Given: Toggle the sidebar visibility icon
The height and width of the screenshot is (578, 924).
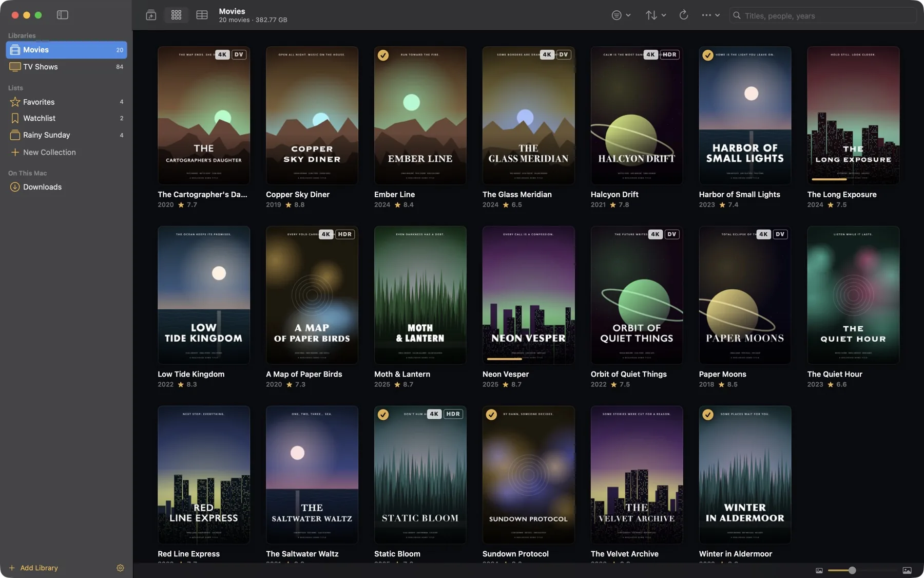Looking at the screenshot, I should pyautogui.click(x=62, y=15).
